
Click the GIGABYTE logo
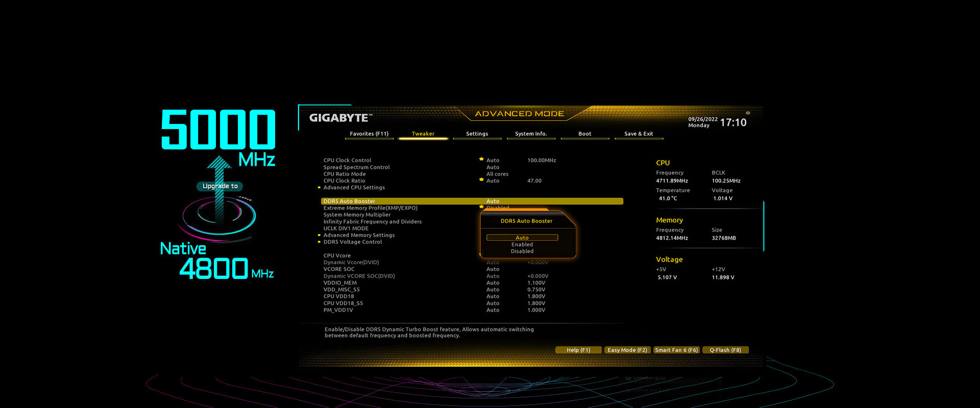340,118
